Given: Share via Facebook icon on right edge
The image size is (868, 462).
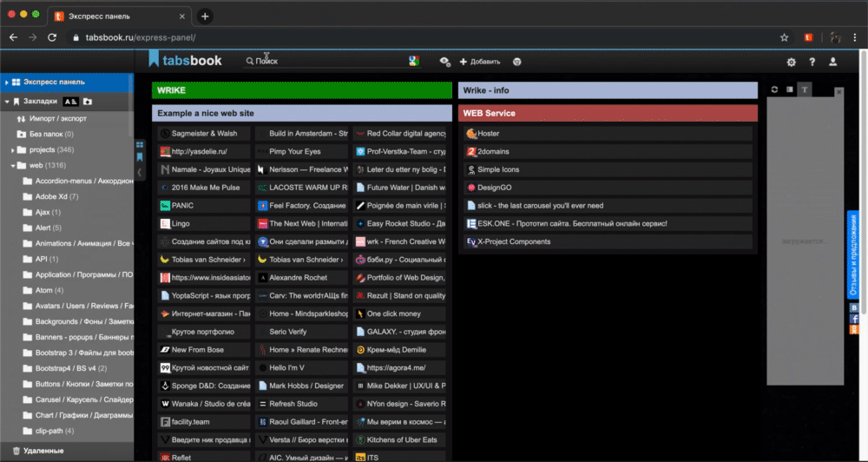Looking at the screenshot, I should click(x=854, y=319).
